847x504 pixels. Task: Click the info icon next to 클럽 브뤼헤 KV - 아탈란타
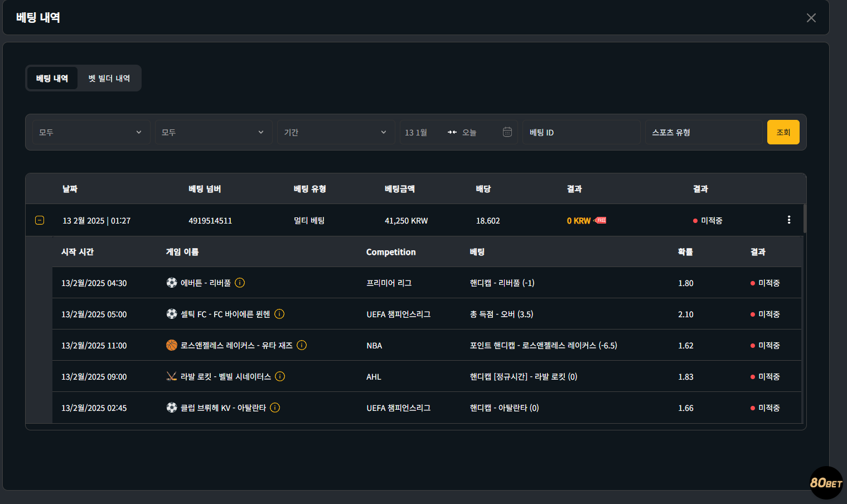click(x=275, y=408)
